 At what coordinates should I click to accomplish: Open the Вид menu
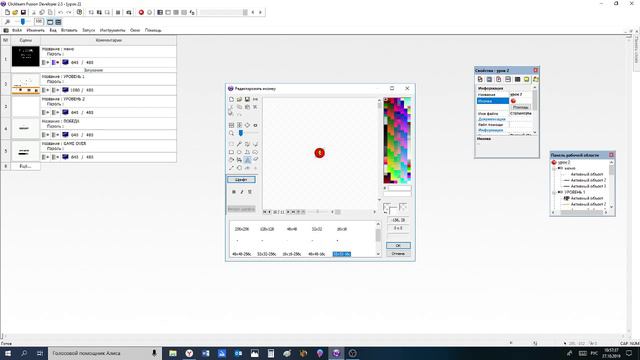(x=53, y=30)
